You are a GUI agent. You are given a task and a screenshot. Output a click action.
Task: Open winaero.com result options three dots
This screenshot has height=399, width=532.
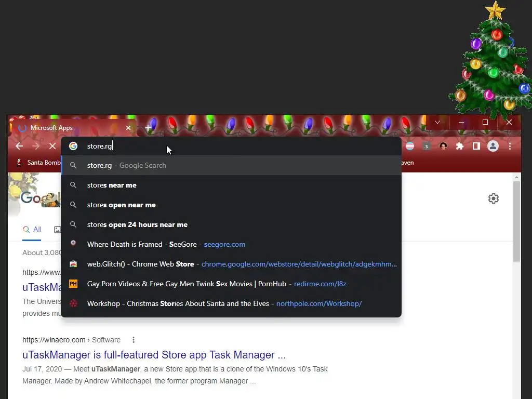[x=134, y=340]
